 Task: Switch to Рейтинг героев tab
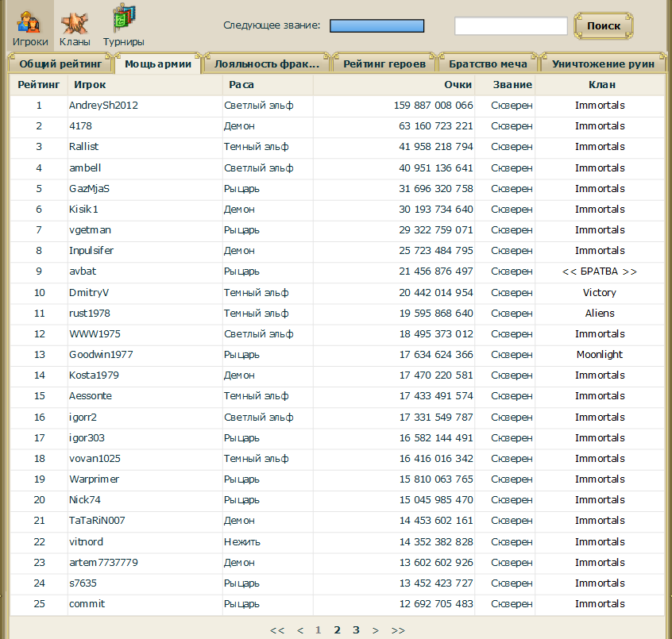click(x=384, y=64)
